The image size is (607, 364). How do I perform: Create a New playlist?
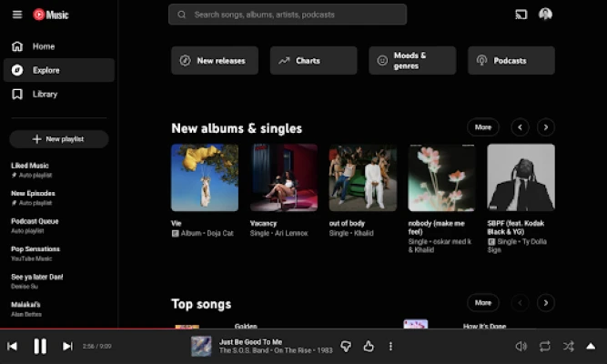59,139
